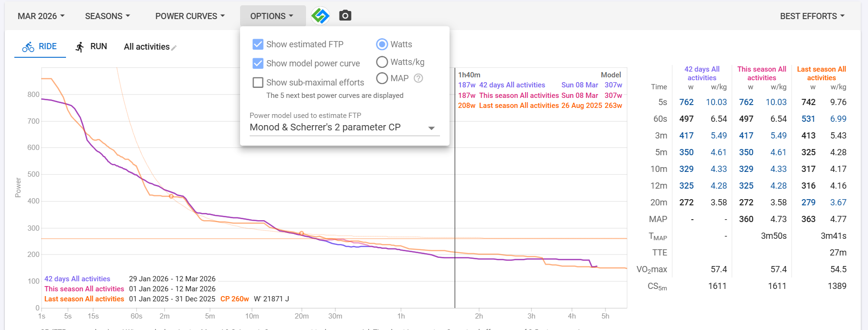This screenshot has width=868, height=330.
Task: Click the blue-green lightning logo icon
Action: [x=320, y=16]
